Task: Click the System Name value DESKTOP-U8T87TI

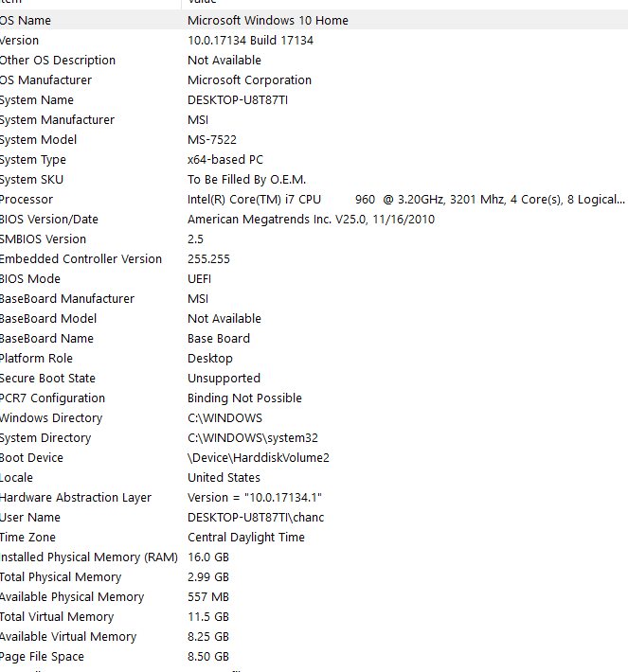Action: tap(238, 100)
